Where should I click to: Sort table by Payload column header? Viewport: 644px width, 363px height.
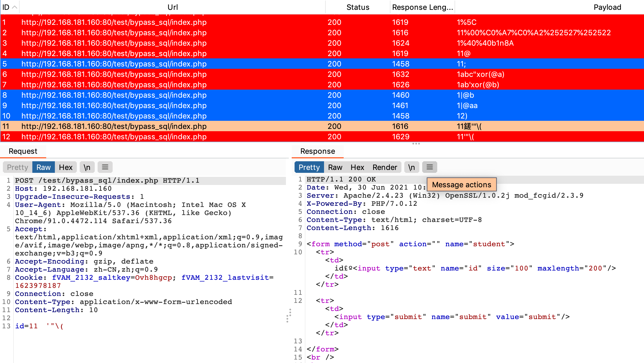(x=607, y=7)
